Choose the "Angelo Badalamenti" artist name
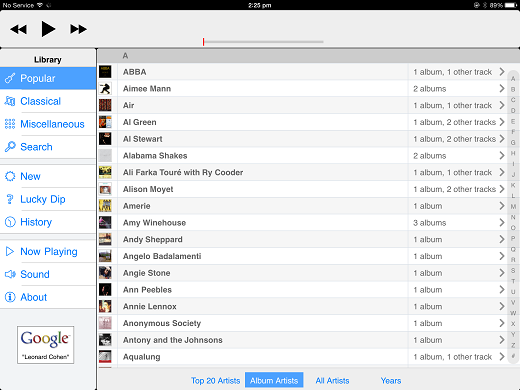Image resolution: width=520 pixels, height=390 pixels. point(162,256)
